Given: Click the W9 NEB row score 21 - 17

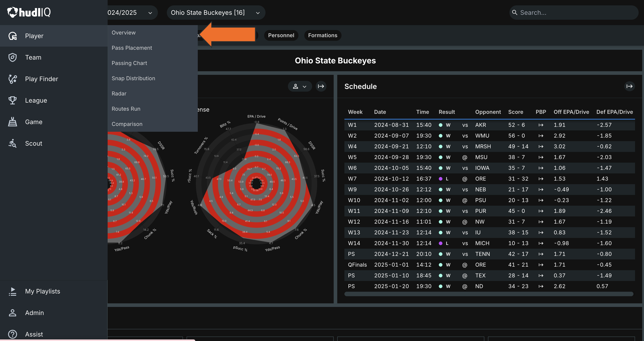Looking at the screenshot, I should tap(518, 190).
